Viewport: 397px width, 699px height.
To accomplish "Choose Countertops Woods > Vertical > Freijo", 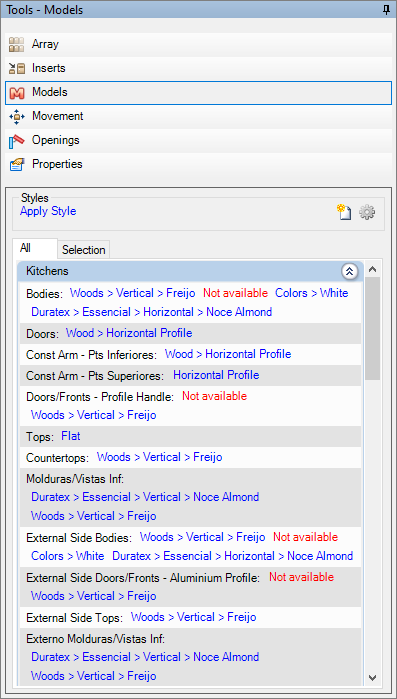I will pos(160,457).
